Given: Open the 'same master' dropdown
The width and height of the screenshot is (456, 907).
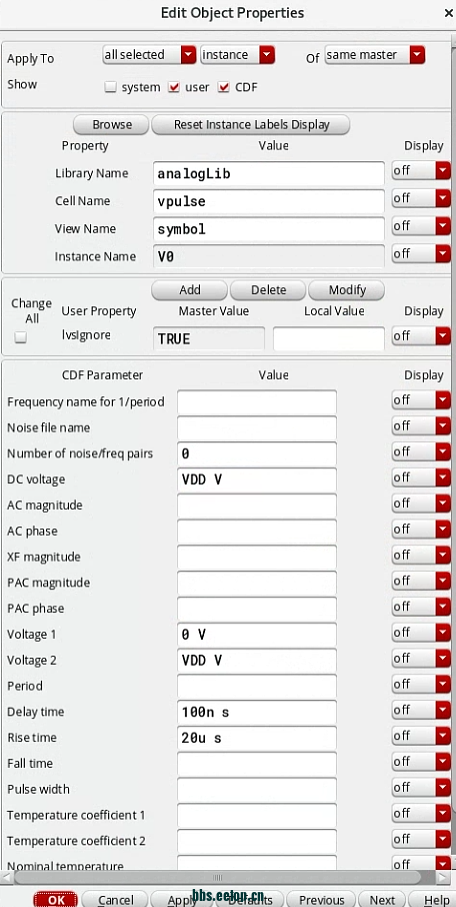Looking at the screenshot, I should pos(375,55).
